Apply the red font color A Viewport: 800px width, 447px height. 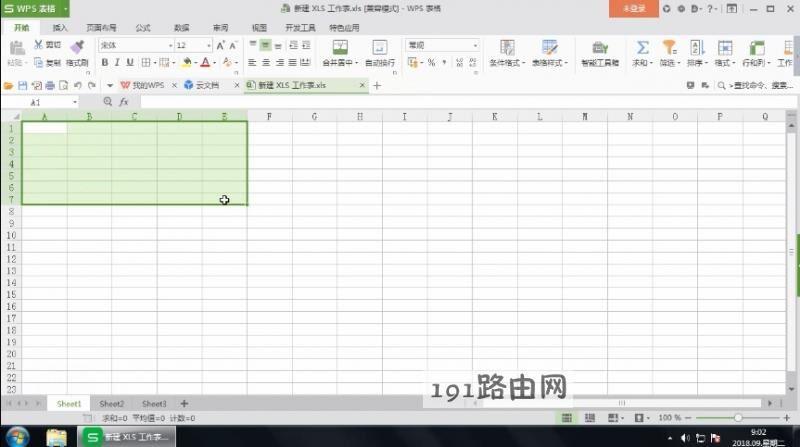coord(205,62)
